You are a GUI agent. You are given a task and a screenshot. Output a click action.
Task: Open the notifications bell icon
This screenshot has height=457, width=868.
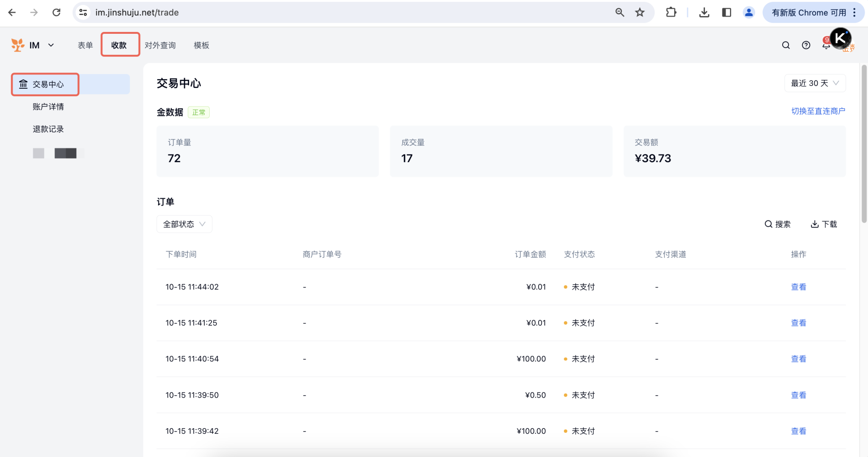(826, 45)
